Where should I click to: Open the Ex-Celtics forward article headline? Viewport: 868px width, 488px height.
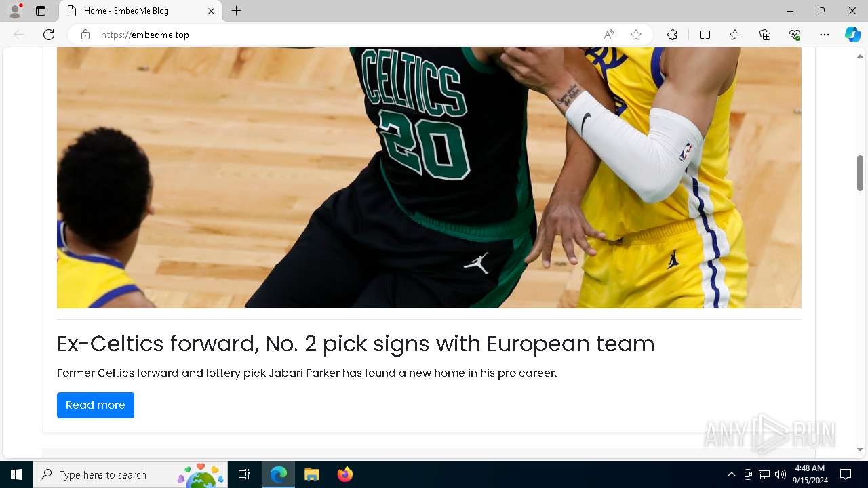click(355, 344)
